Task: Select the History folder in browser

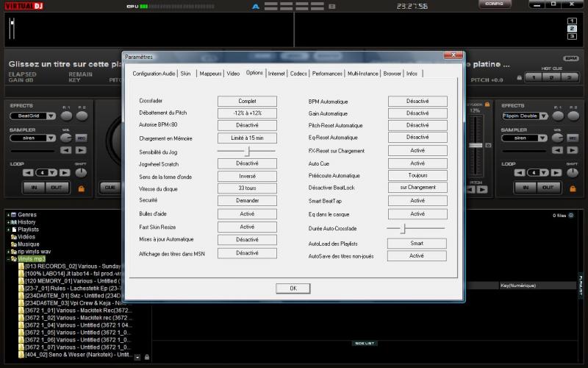Action: coord(26,222)
